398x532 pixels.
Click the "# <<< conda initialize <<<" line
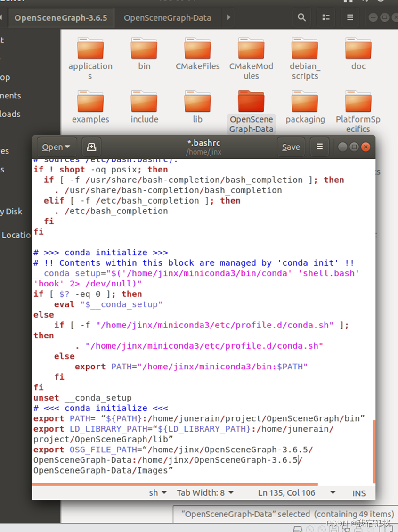[x=101, y=408]
